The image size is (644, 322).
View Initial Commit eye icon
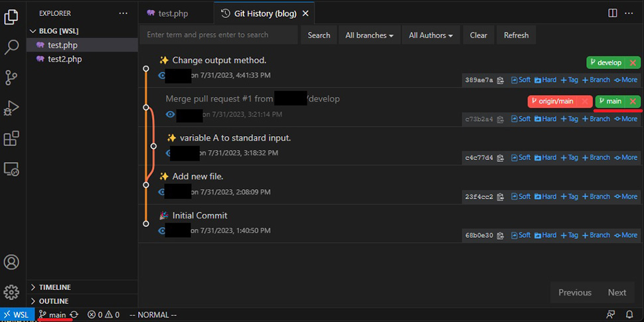(161, 231)
